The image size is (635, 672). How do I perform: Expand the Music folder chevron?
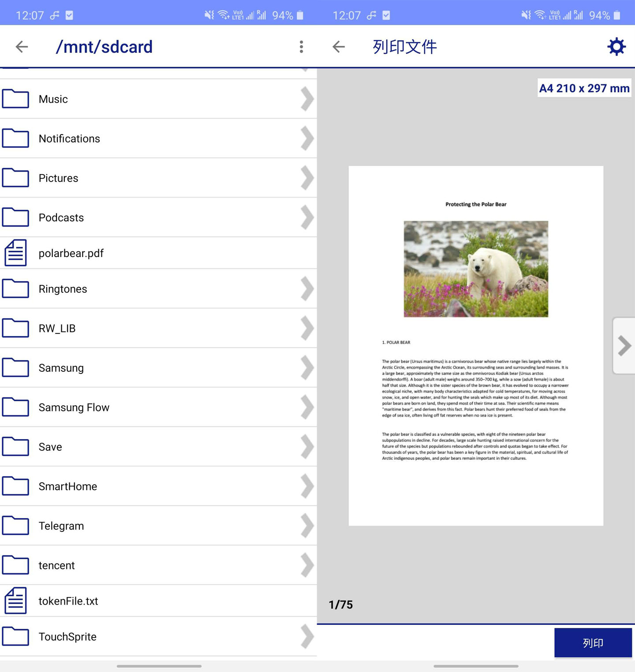pyautogui.click(x=307, y=99)
